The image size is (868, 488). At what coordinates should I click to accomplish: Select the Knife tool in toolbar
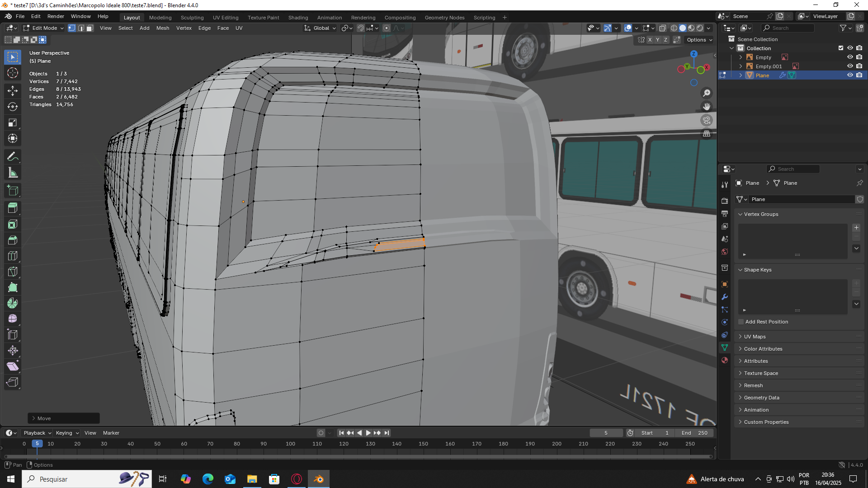click(13, 272)
